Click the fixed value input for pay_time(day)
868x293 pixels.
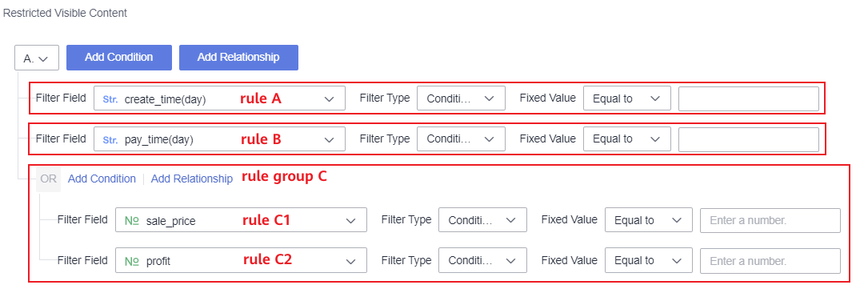click(749, 139)
